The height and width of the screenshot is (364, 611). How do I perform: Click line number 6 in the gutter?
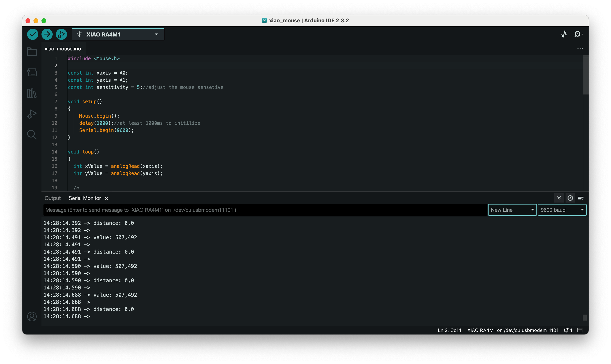click(56, 94)
